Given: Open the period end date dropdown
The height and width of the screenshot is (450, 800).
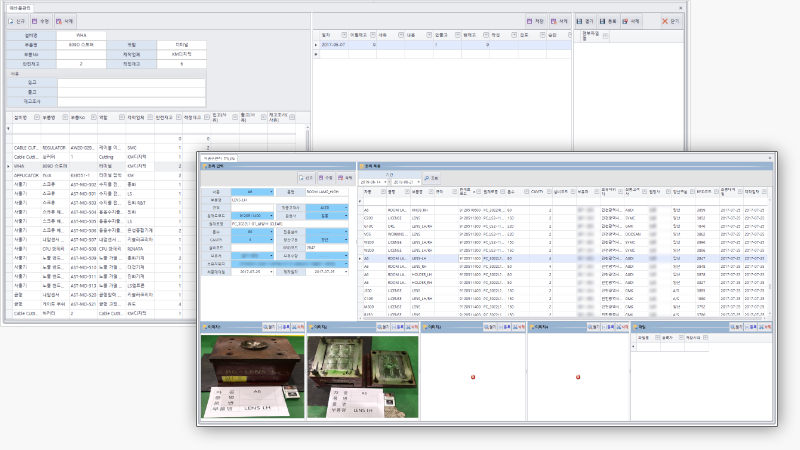Looking at the screenshot, I should pyautogui.click(x=419, y=182).
